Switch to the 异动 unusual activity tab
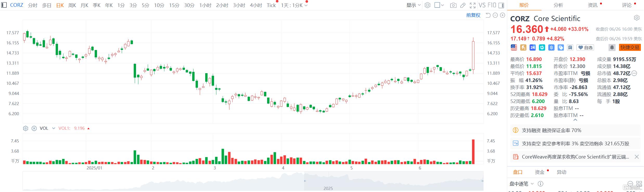 pyautogui.click(x=561, y=172)
